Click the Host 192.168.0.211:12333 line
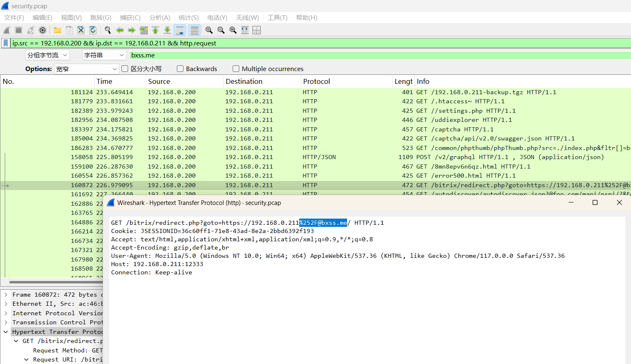The image size is (631, 364). (x=157, y=264)
